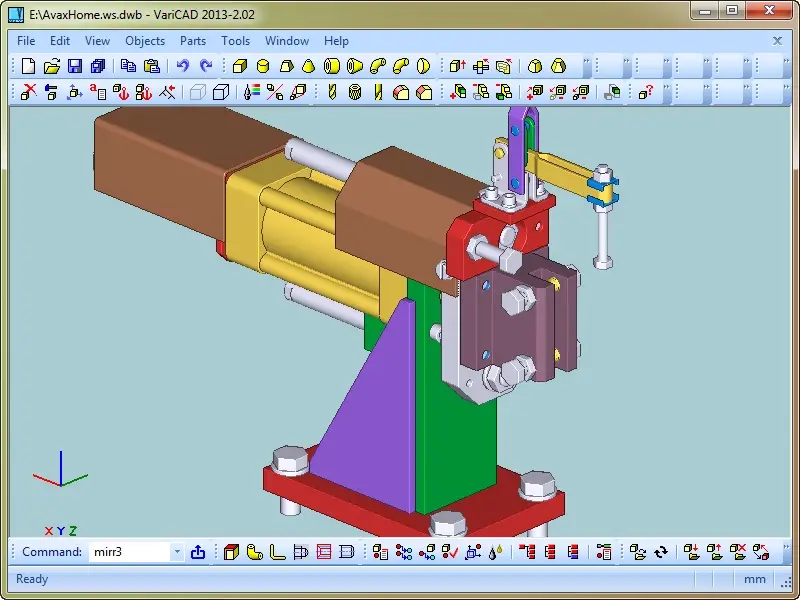Insert a pyramid solid
800x600 pixels.
pos(286,66)
